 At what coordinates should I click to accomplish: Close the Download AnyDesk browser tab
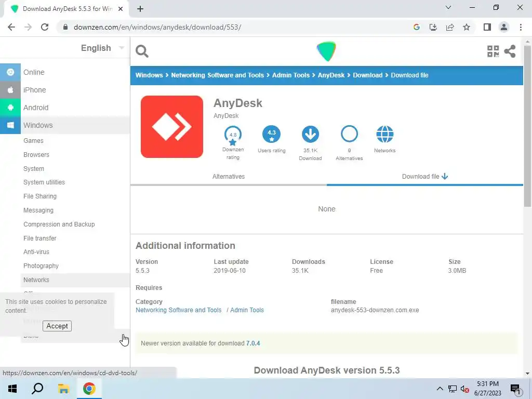(121, 9)
